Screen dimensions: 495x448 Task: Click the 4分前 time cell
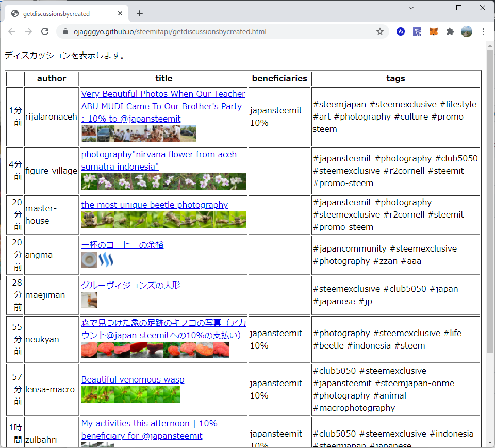click(15, 171)
